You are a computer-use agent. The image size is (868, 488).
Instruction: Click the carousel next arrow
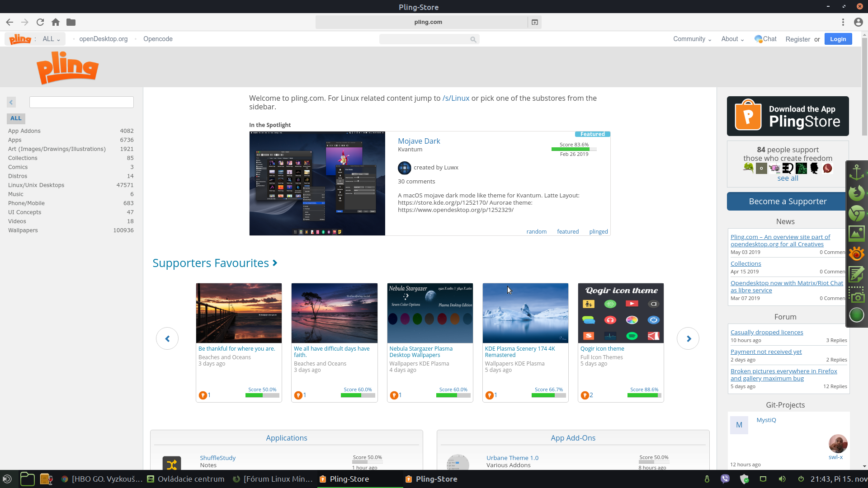688,338
